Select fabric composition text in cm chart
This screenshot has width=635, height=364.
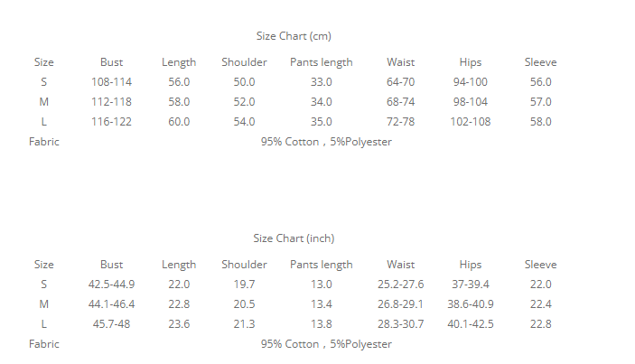(326, 142)
